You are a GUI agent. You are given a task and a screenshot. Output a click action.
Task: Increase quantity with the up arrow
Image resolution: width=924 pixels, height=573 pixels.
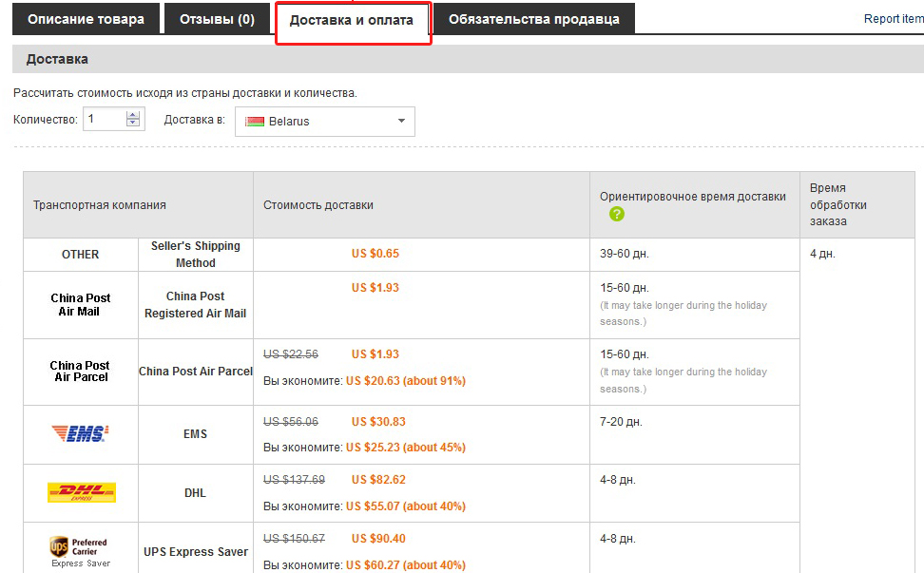point(133,115)
